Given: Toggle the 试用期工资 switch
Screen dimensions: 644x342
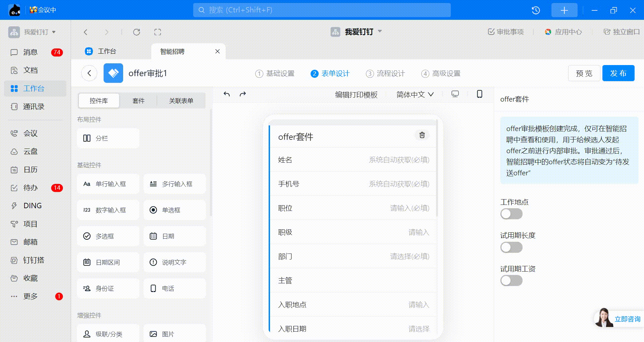Looking at the screenshot, I should (511, 281).
